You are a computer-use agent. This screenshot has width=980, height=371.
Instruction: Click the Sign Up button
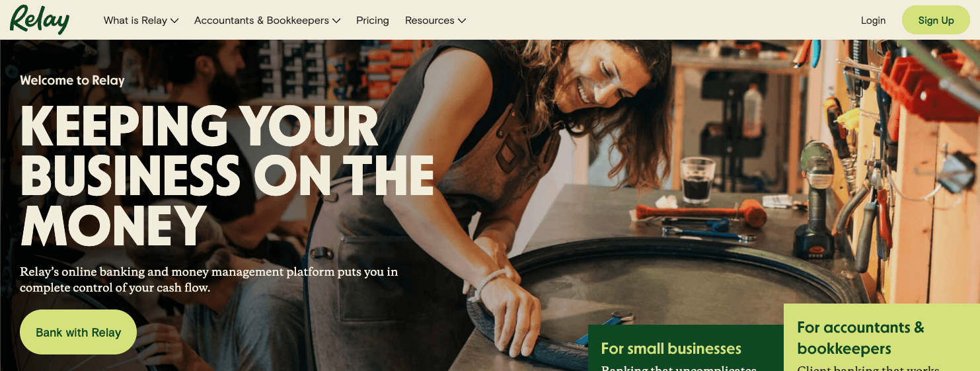pos(936,20)
